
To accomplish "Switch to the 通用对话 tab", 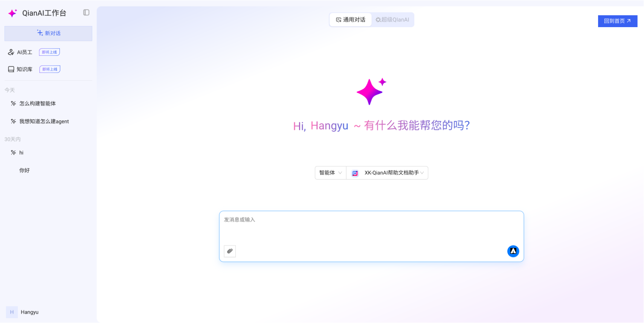I will (351, 20).
